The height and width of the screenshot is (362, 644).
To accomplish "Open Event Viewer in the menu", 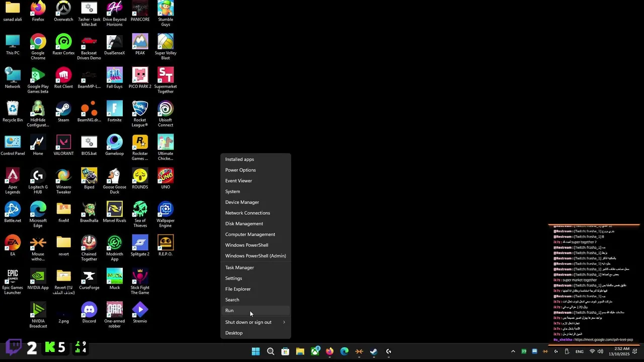I will (256, 180).
